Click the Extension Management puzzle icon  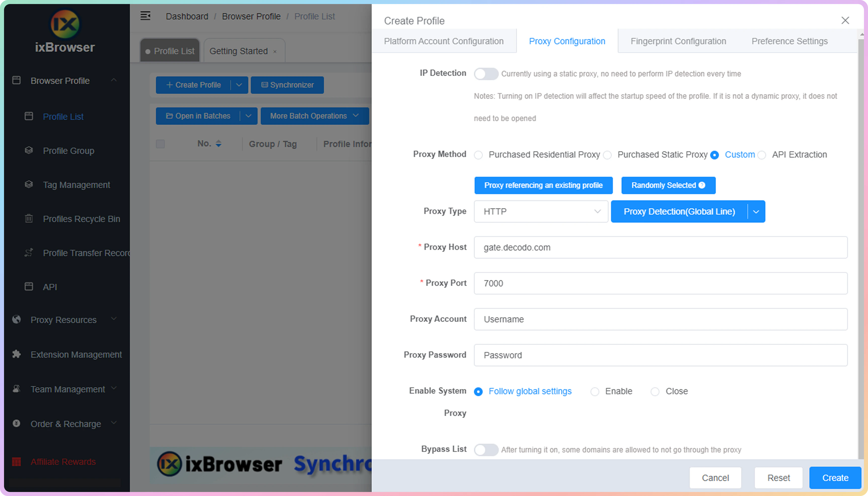pos(16,354)
